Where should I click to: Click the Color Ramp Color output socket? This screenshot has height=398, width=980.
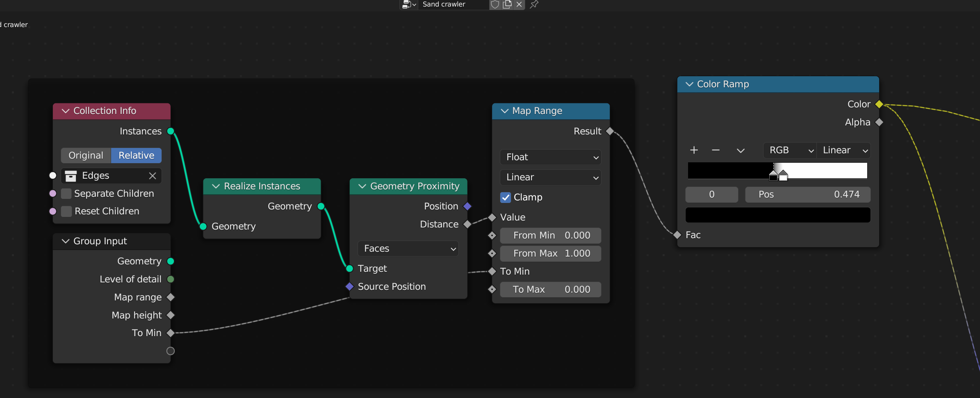coord(879,104)
